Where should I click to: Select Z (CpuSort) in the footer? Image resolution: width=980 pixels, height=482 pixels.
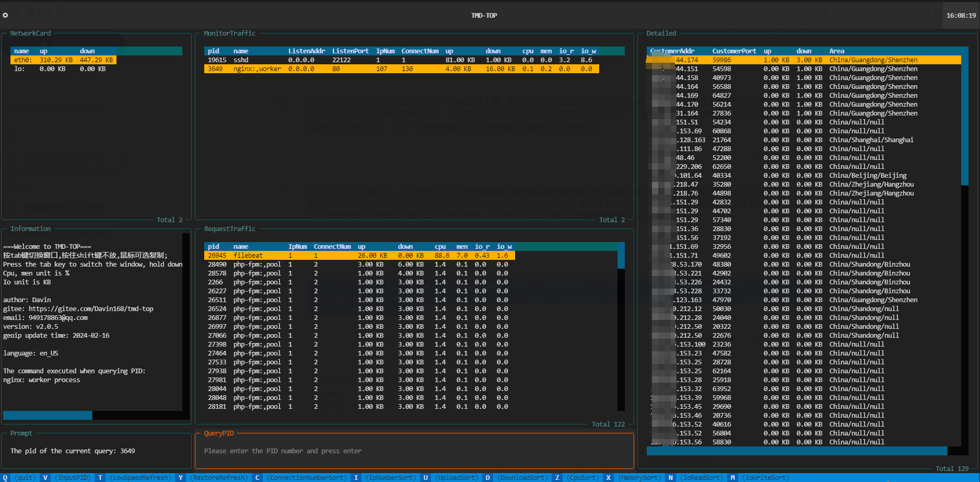576,478
